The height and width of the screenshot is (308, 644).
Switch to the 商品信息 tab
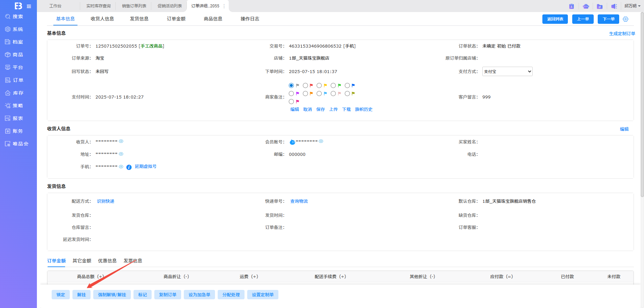[x=213, y=19]
